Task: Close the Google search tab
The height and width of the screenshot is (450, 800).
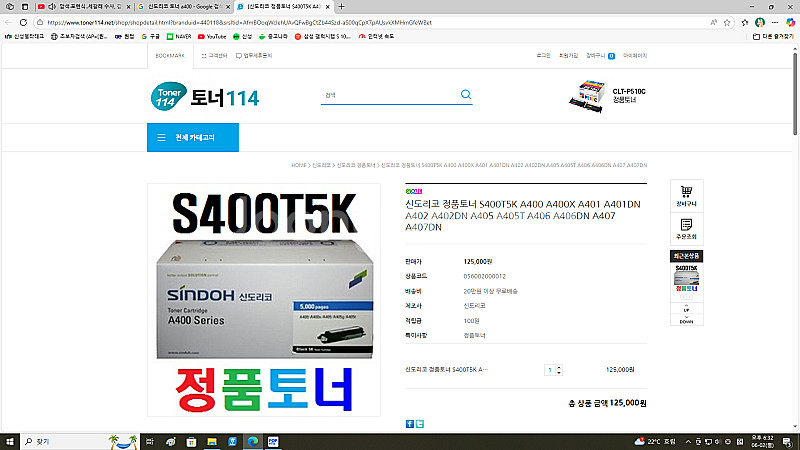Action: pos(228,7)
